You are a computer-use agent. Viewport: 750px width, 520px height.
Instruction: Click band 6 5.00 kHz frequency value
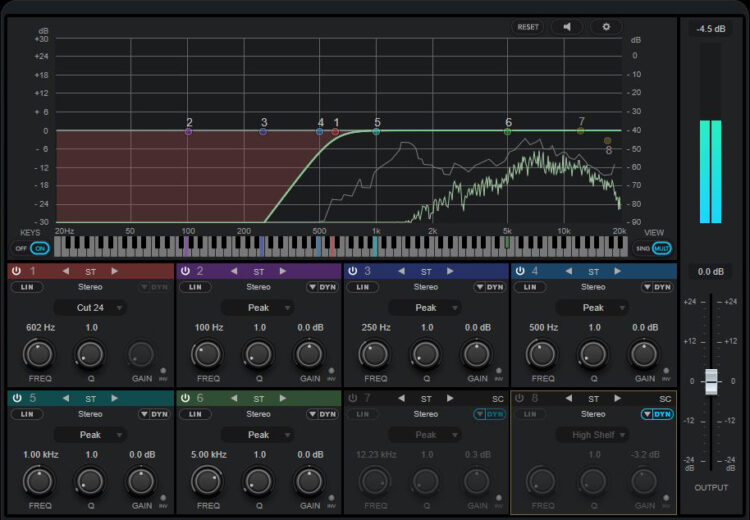pyautogui.click(x=209, y=454)
